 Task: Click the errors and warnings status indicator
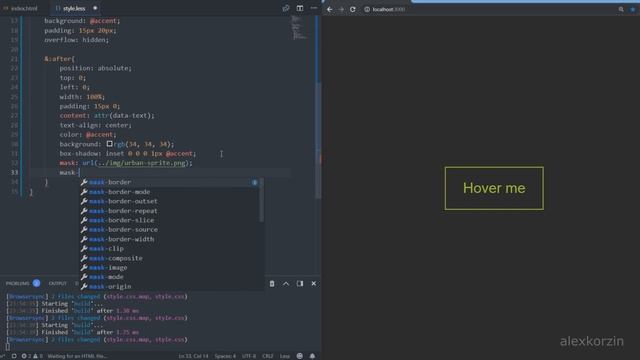[x=32, y=356]
